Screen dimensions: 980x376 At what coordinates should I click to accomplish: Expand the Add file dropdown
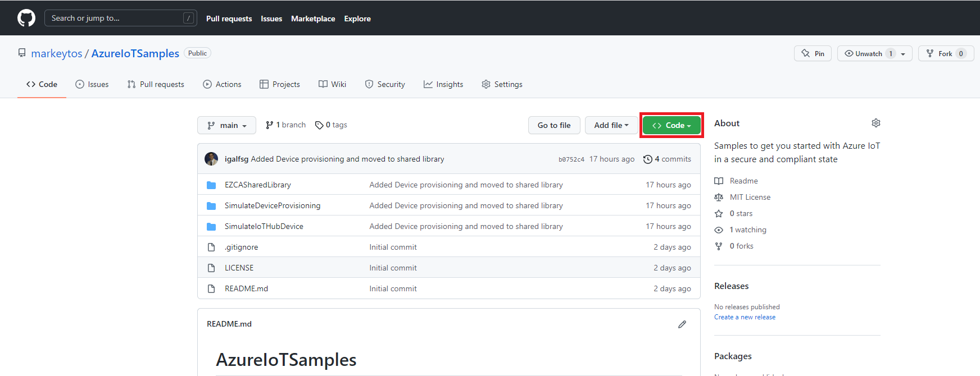click(611, 125)
